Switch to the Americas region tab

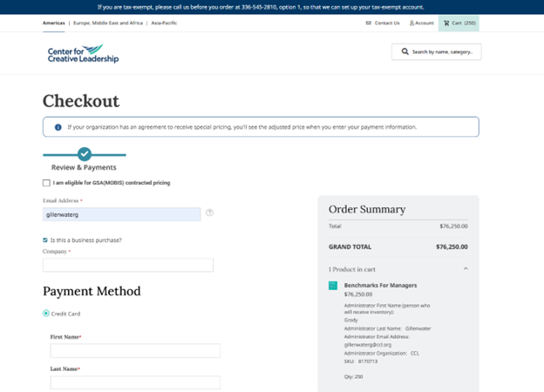[x=54, y=23]
